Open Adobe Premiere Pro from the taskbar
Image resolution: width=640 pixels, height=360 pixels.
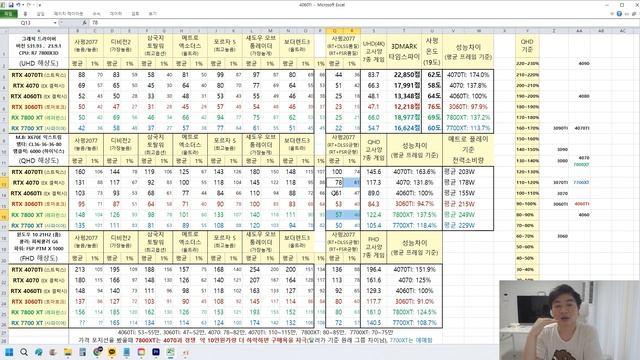[x=156, y=352]
